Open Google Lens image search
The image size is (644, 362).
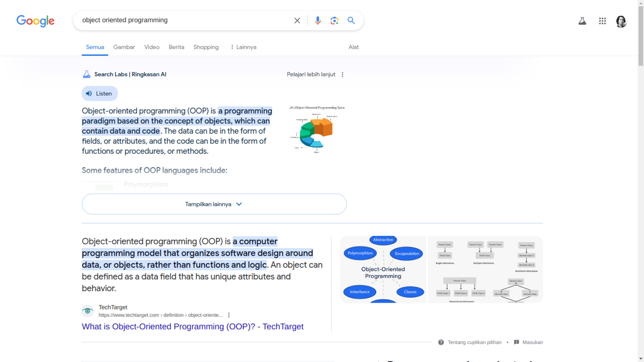click(334, 21)
